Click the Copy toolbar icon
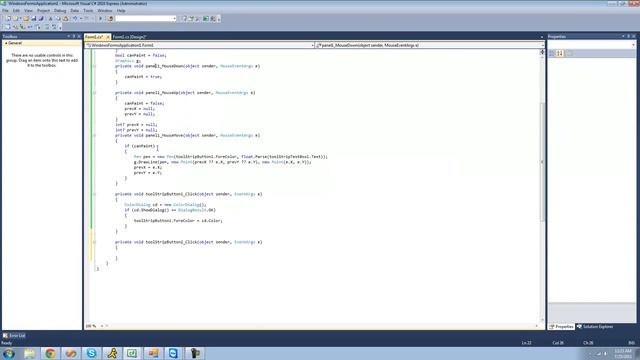Screen dimensions: 640x360 (x=58, y=18)
